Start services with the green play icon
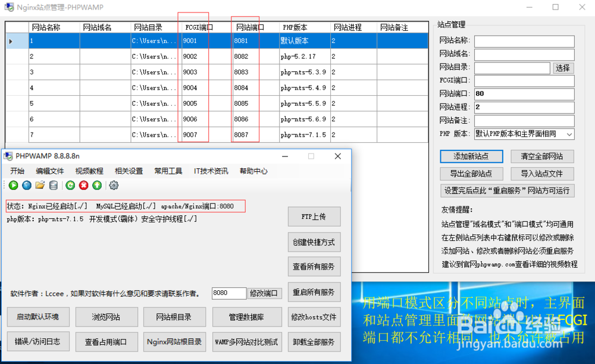The height and width of the screenshot is (364, 595). point(13,185)
